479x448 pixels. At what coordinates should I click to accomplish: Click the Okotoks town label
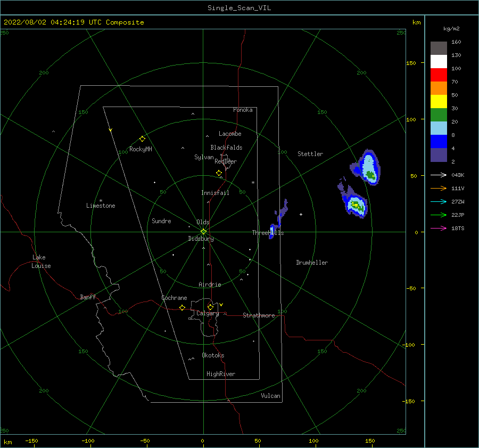[x=213, y=355]
